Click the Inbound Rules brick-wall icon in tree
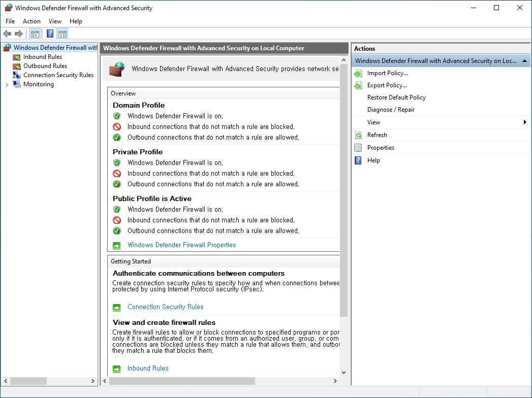The image size is (532, 398). (x=17, y=57)
